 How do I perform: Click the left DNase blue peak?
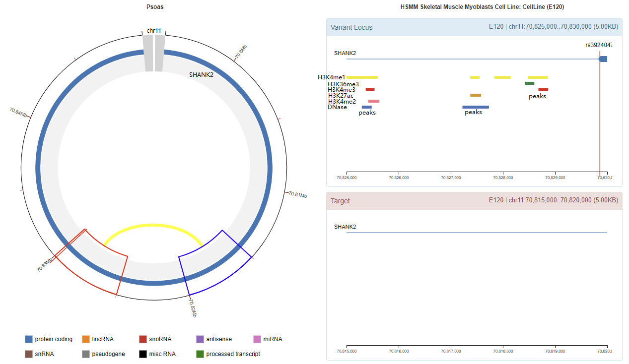click(366, 107)
